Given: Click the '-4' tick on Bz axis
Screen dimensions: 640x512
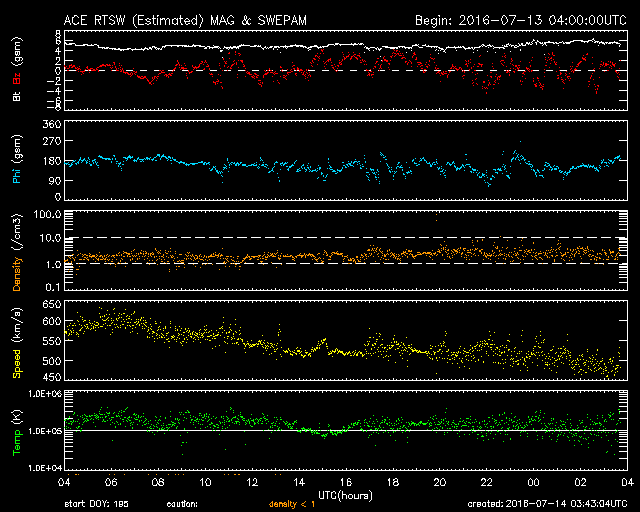Looking at the screenshot, I should pos(54,91).
